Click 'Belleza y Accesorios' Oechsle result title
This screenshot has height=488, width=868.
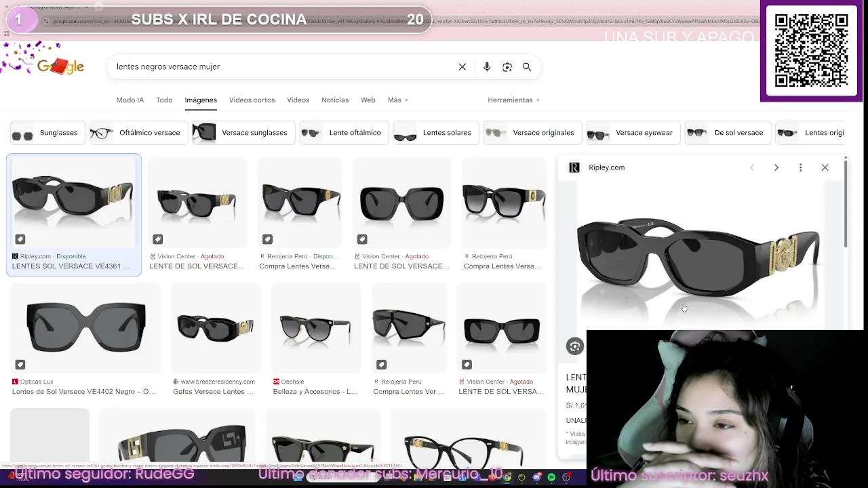(315, 392)
